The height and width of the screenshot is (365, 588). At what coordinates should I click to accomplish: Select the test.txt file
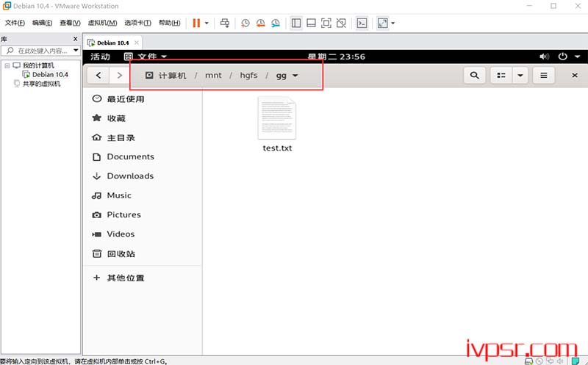277,124
